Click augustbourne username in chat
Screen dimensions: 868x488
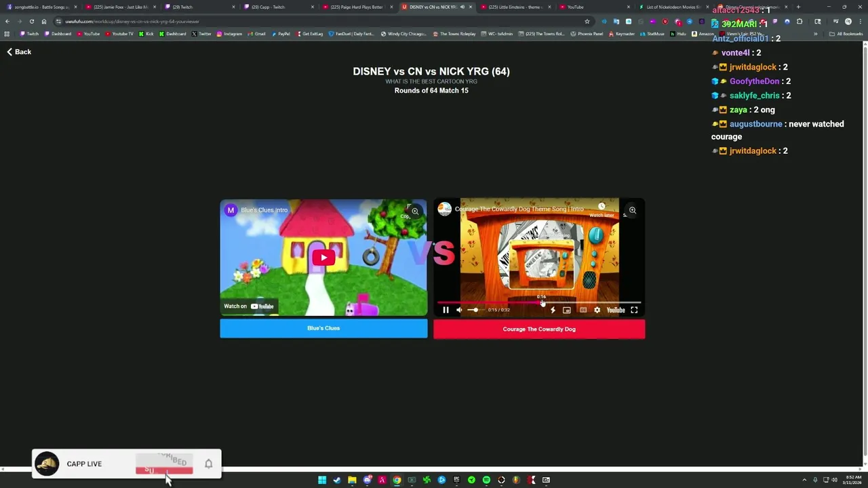point(755,124)
